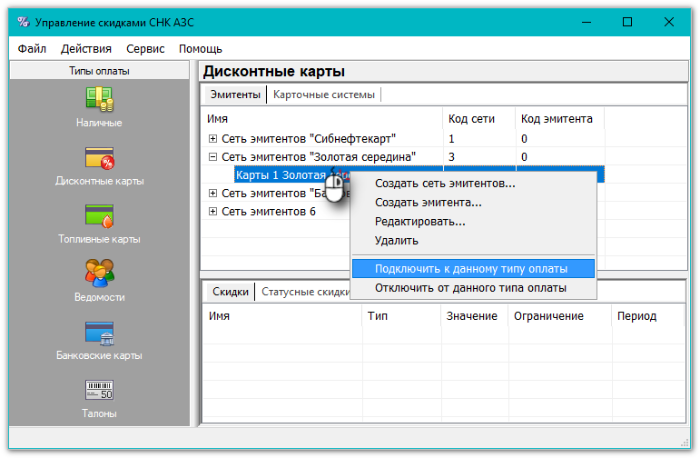Open the Ведомости people icon

point(98,274)
